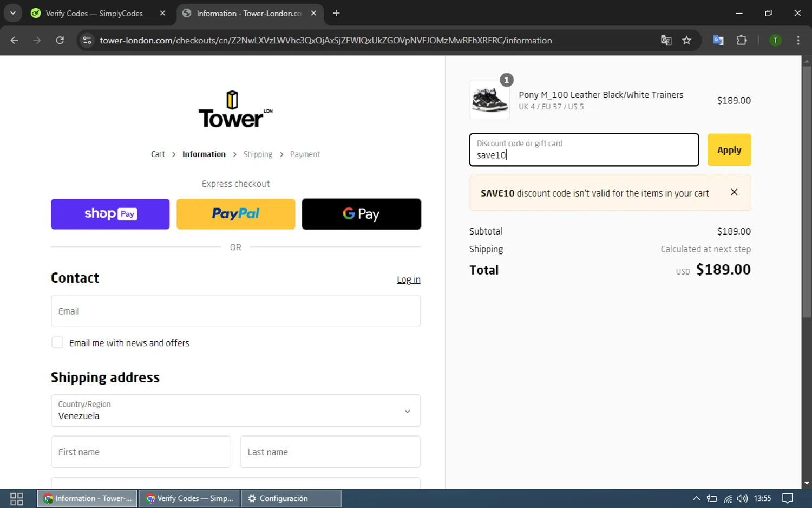Image resolution: width=812 pixels, height=508 pixels.
Task: Click the browser forward arrow
Action: (x=37, y=40)
